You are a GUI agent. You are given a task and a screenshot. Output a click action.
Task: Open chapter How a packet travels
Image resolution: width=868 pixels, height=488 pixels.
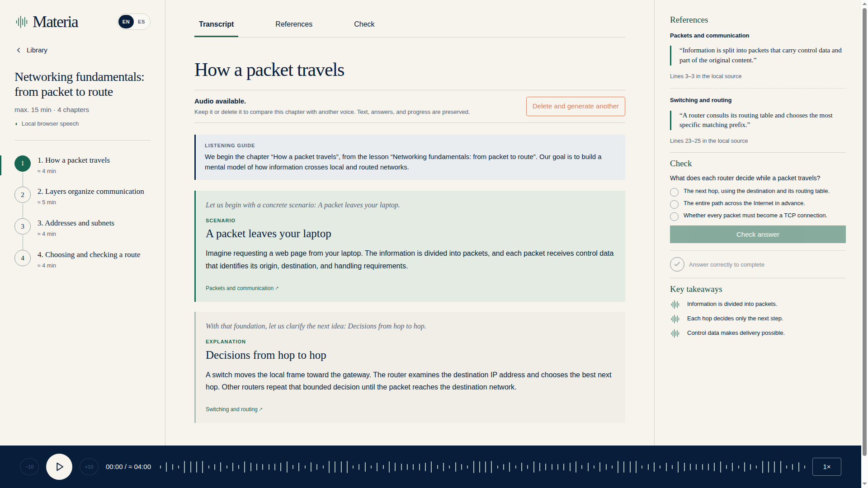click(74, 160)
